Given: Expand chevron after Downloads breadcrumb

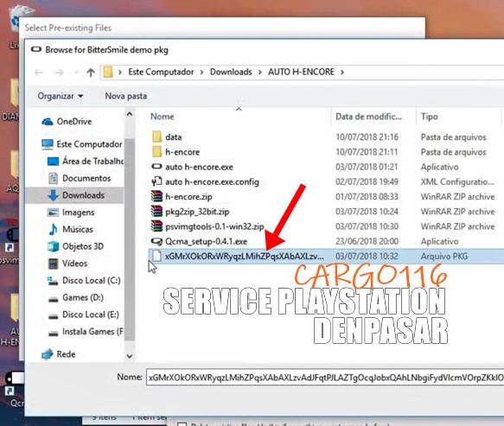Looking at the screenshot, I should 260,73.
